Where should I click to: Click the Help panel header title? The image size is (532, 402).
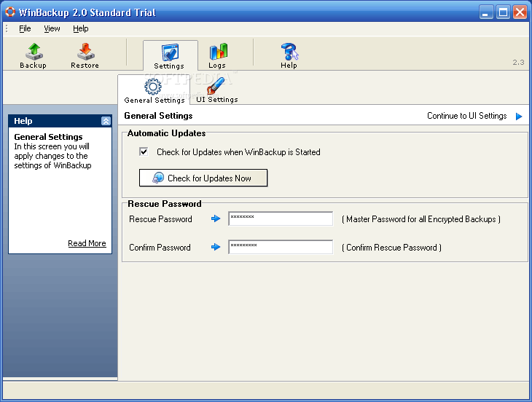pos(23,121)
